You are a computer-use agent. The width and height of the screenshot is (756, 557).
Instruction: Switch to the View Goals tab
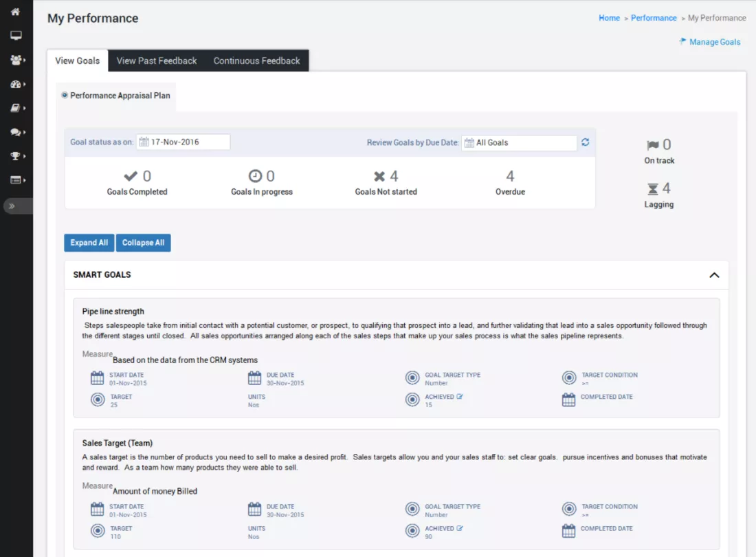tap(77, 61)
